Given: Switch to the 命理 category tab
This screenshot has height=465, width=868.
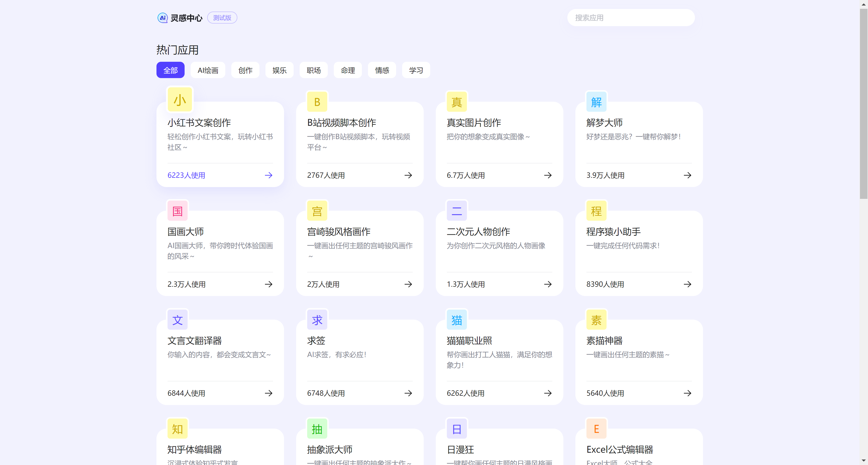Looking at the screenshot, I should (x=348, y=70).
